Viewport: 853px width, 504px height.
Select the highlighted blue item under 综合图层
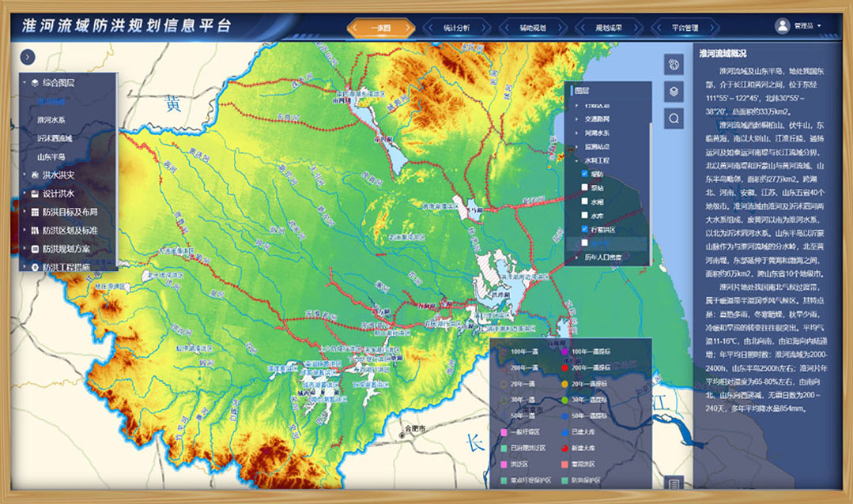51,101
